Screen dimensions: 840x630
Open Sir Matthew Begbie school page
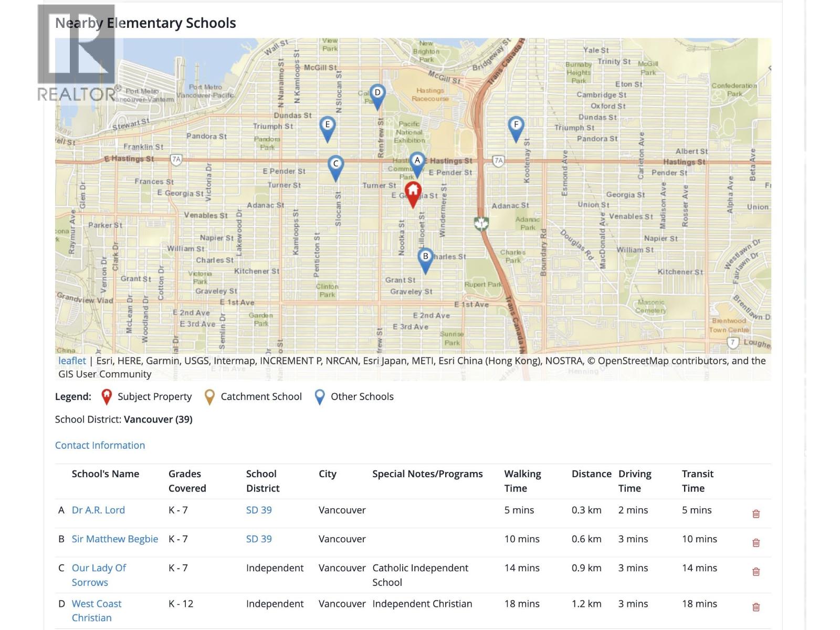coord(114,539)
